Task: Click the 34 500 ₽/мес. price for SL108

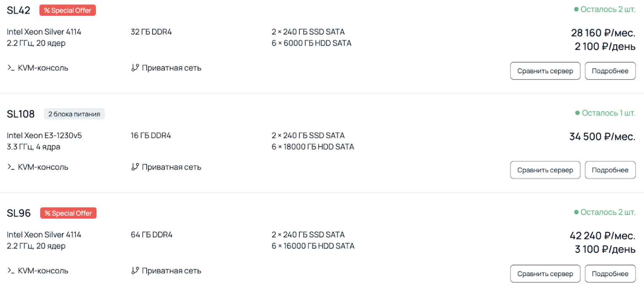Action: click(602, 137)
